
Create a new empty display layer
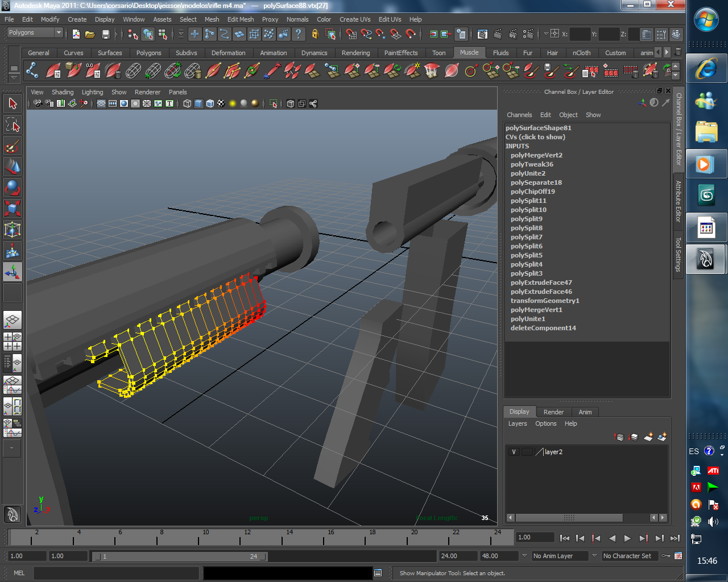(x=648, y=437)
